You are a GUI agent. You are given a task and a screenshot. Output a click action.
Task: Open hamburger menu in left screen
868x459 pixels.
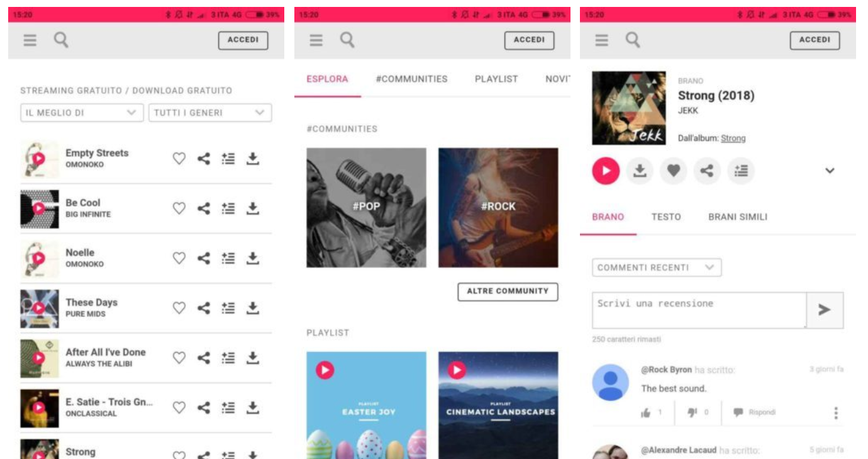(30, 40)
